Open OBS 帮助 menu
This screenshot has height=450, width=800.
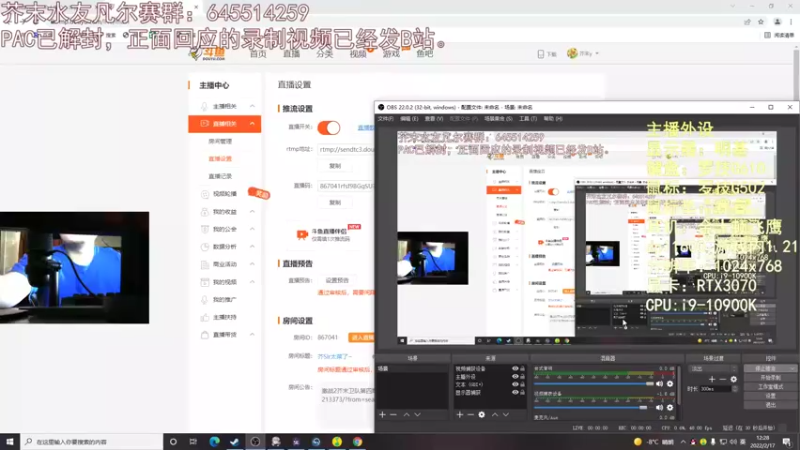click(x=553, y=119)
